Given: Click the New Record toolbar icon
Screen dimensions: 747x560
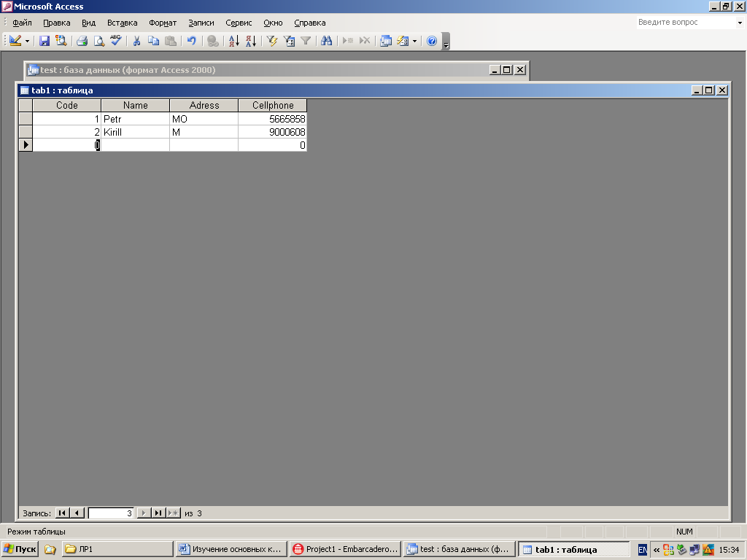Looking at the screenshot, I should pyautogui.click(x=348, y=41).
